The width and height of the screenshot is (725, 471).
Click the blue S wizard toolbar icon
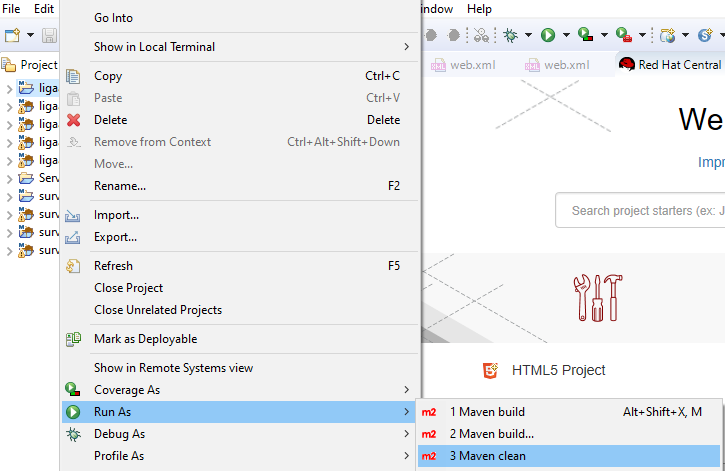click(x=705, y=35)
